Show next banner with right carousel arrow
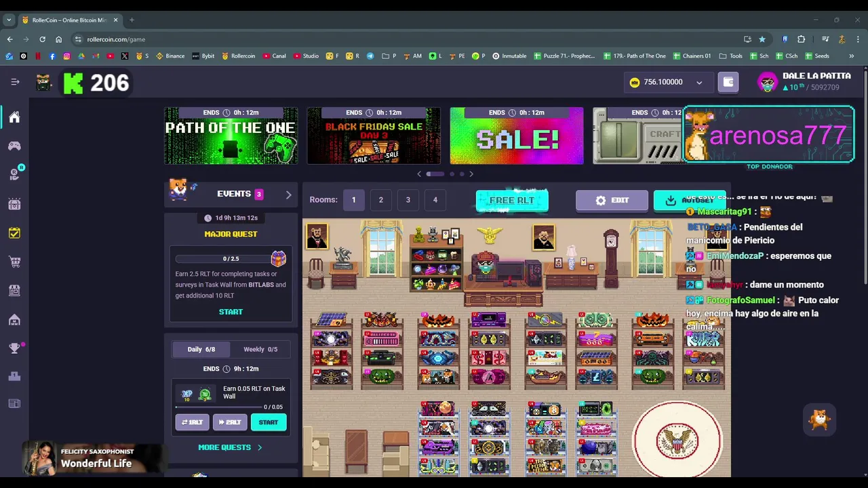This screenshot has height=488, width=868. click(471, 174)
